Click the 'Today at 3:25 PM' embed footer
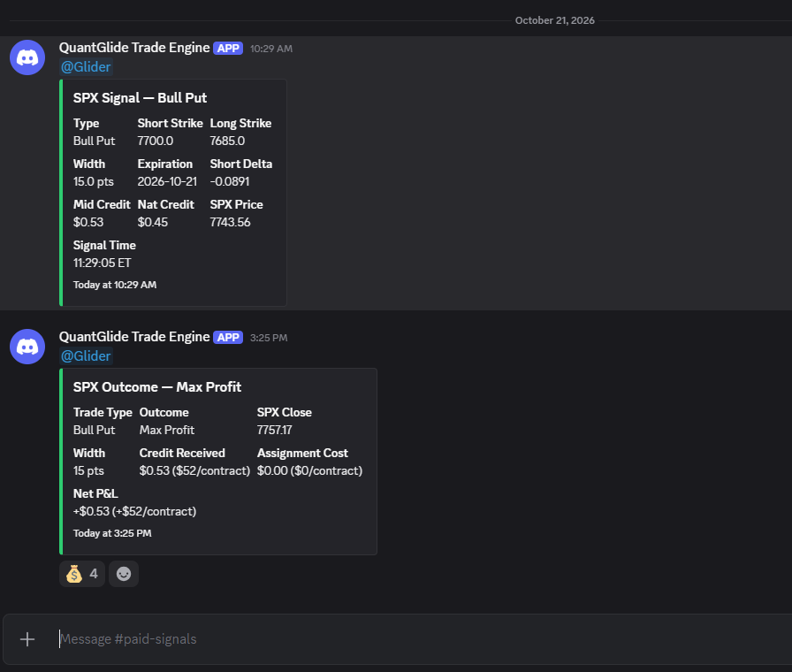 pos(112,533)
